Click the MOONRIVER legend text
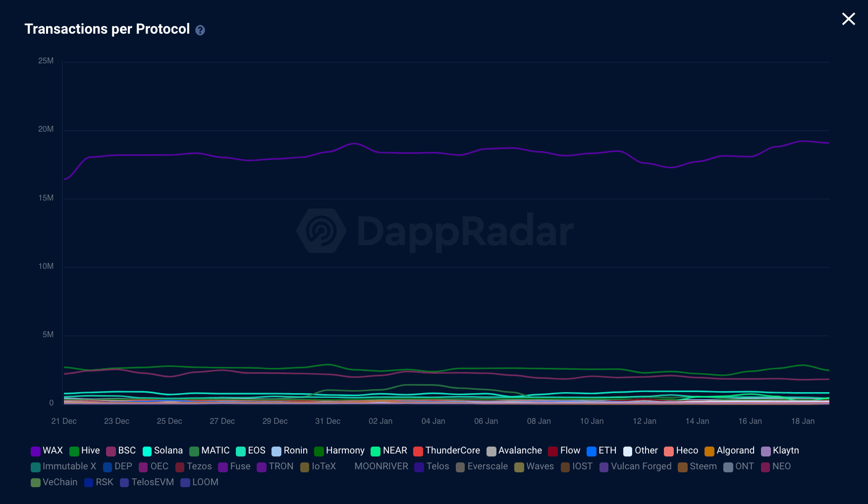The image size is (868, 504). pyautogui.click(x=381, y=466)
